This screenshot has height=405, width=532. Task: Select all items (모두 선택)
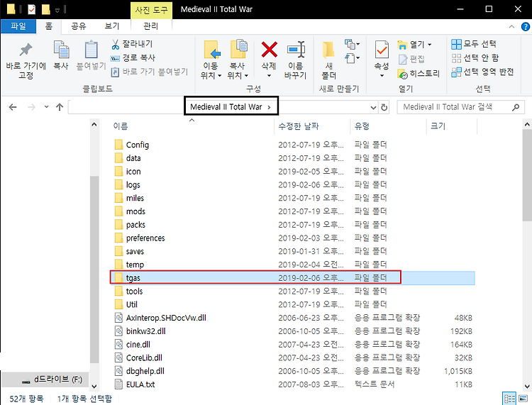[474, 44]
